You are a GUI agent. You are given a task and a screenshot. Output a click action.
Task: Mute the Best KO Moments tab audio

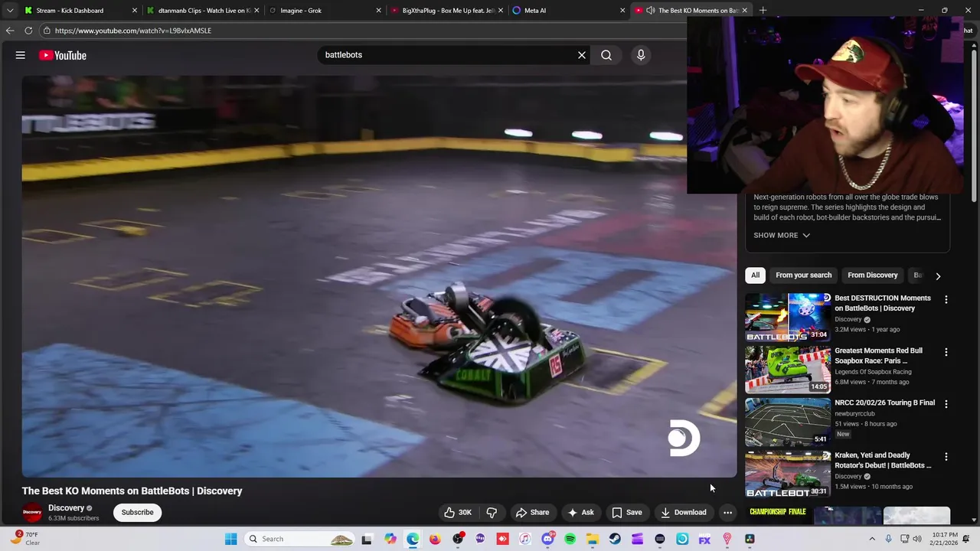click(650, 11)
